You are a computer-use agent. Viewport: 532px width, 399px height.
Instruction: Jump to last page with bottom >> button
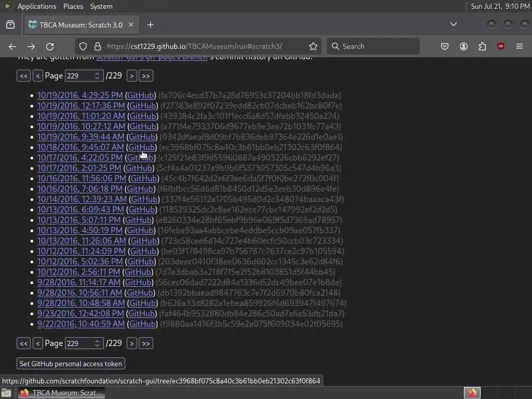(x=146, y=343)
